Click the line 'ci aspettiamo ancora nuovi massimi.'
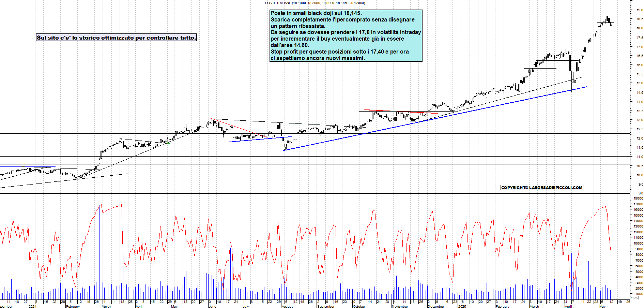Screen dimensions: 644x308 [x=318, y=58]
